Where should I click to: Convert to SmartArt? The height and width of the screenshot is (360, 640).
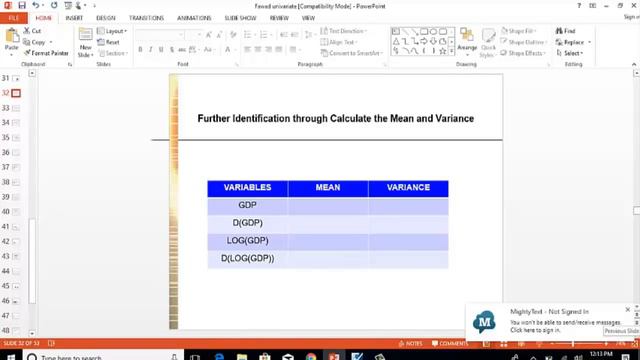[x=352, y=53]
